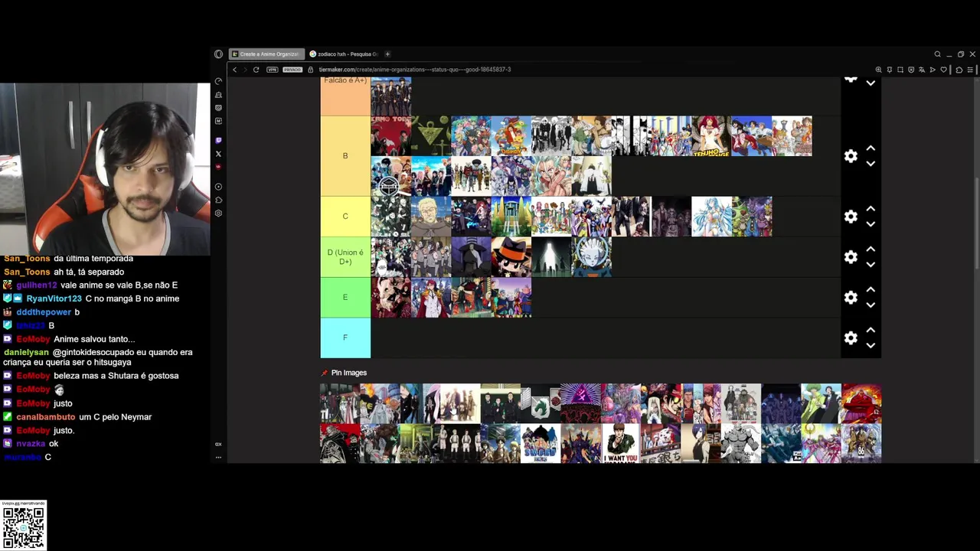The image size is (980, 551).
Task: Click the address bar padlock icon
Action: click(310, 70)
